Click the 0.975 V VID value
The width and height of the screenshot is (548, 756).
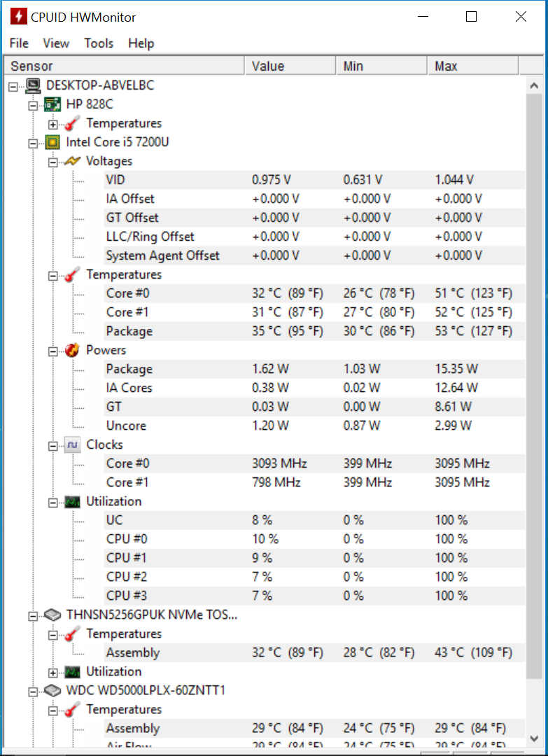click(x=272, y=181)
